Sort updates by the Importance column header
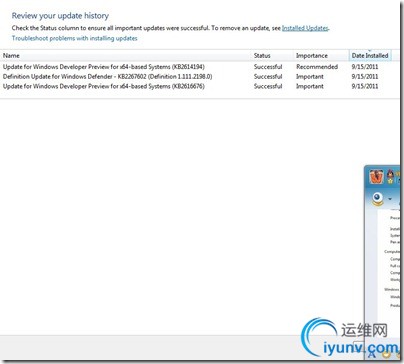Viewport: 404px width, 364px height. (x=312, y=56)
